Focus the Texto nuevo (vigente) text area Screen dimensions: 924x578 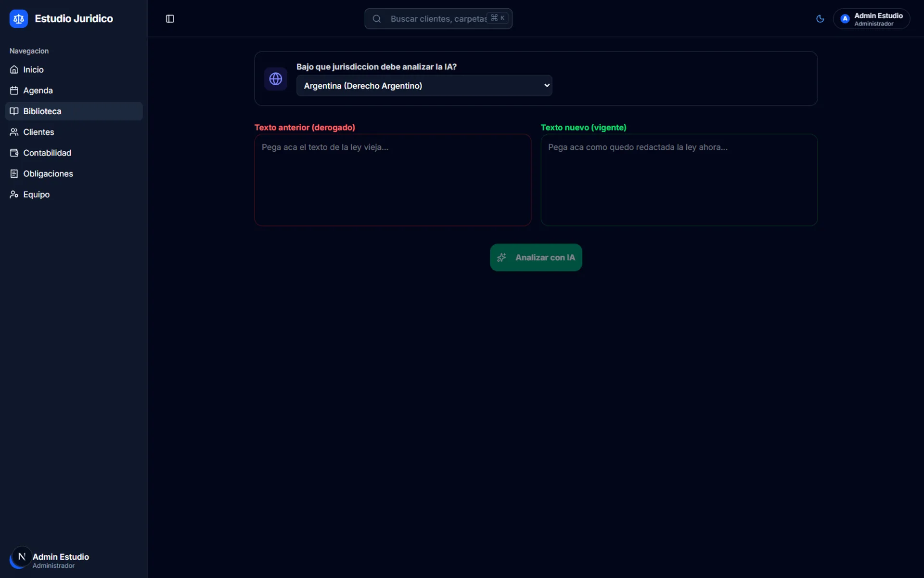click(679, 180)
